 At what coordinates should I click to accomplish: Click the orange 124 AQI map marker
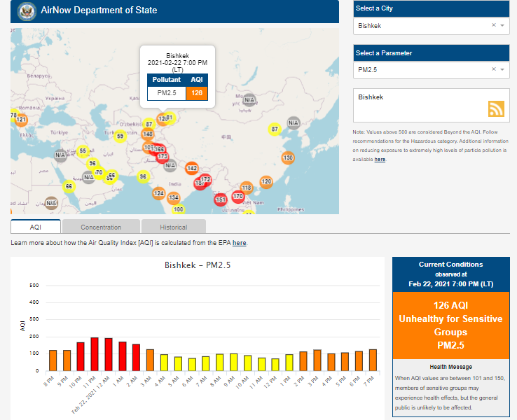coord(159,193)
